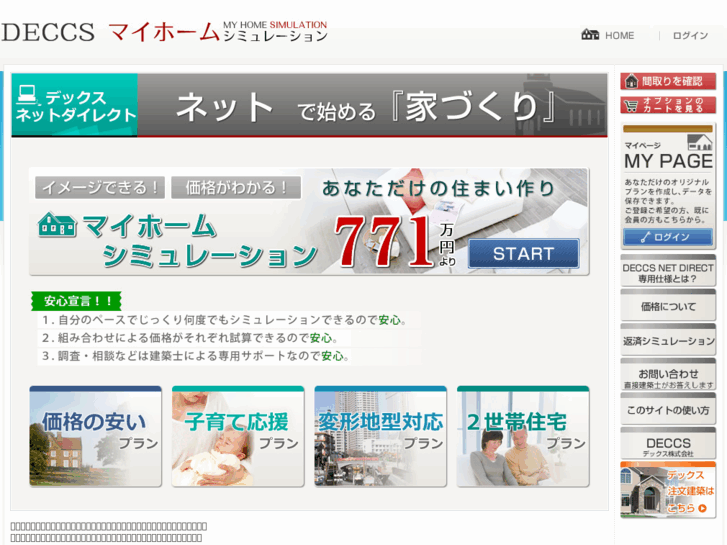Click the green house icon beside マイホーム
Image resolution: width=727 pixels, height=545 pixels.
[x=57, y=225]
